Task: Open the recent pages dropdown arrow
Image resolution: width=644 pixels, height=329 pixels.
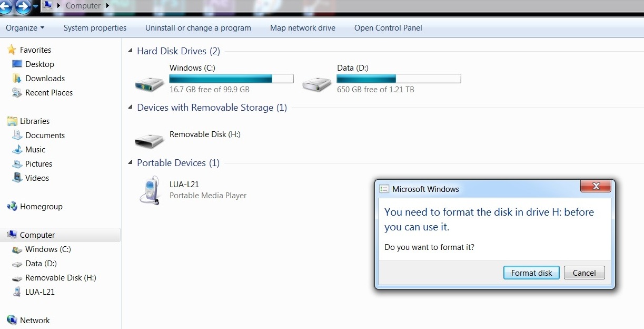Action: point(35,6)
